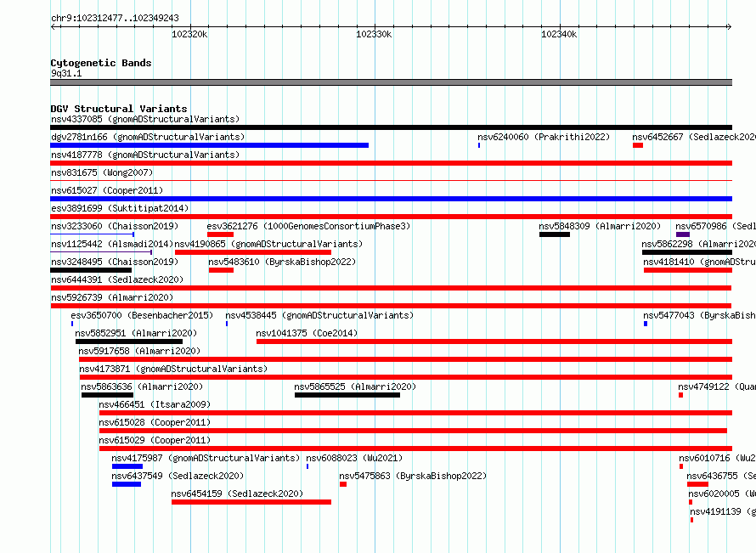
Task: Click the nsv4749122 small red marker
Action: click(x=680, y=395)
